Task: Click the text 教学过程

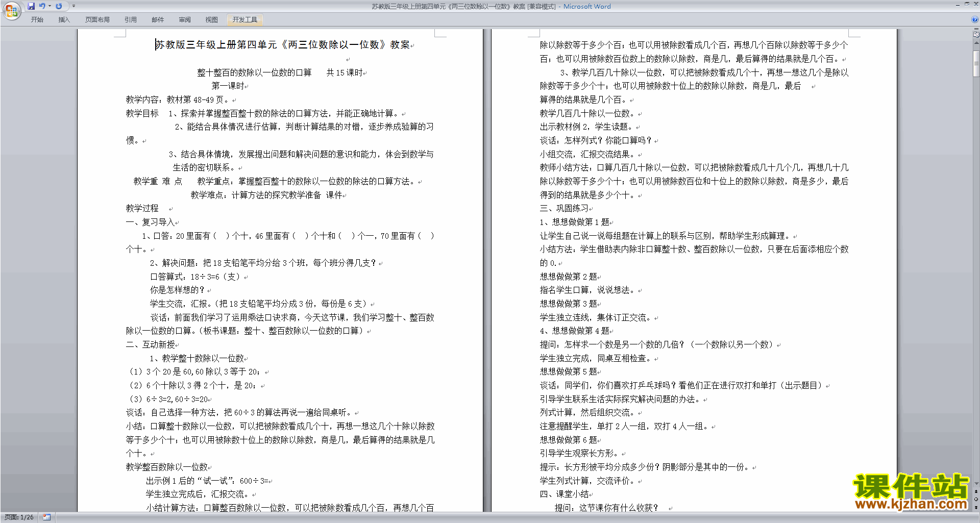Action: 142,209
